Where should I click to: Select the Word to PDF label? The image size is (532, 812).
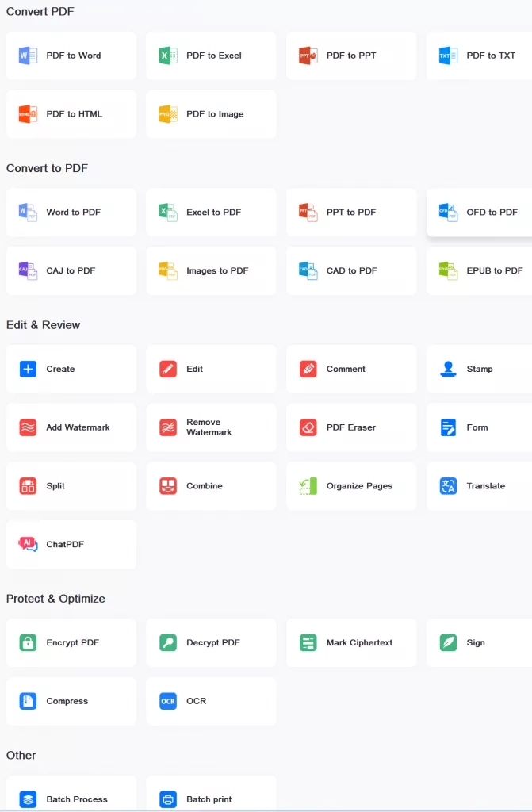click(x=74, y=213)
